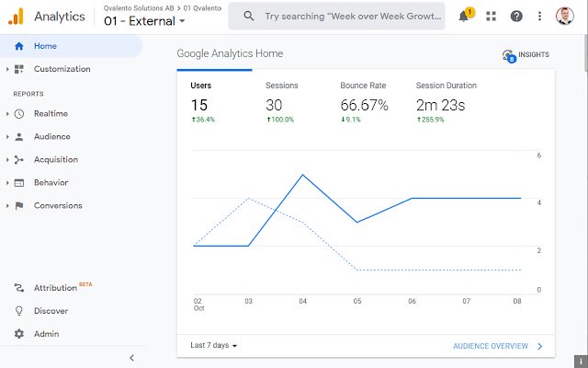Click the Behavior window icon
Screen dimensions: 588x368
(x=18, y=183)
